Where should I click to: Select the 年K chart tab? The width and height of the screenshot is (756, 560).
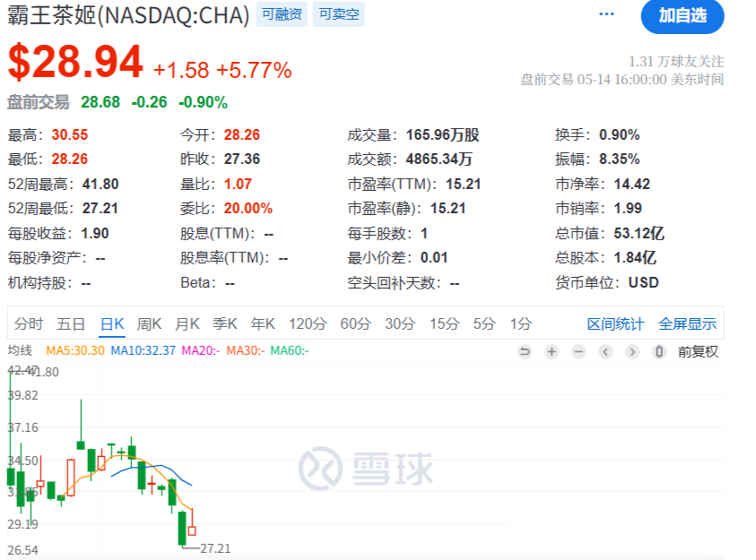(263, 323)
